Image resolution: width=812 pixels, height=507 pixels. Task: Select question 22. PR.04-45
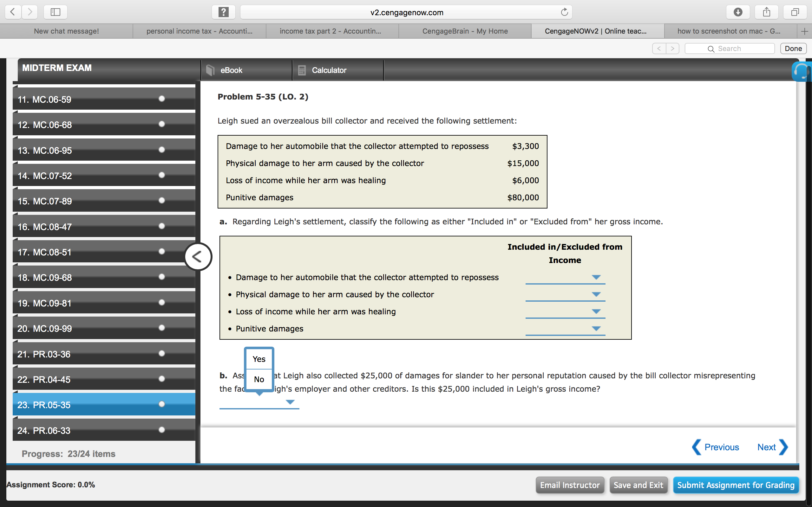coord(104,380)
